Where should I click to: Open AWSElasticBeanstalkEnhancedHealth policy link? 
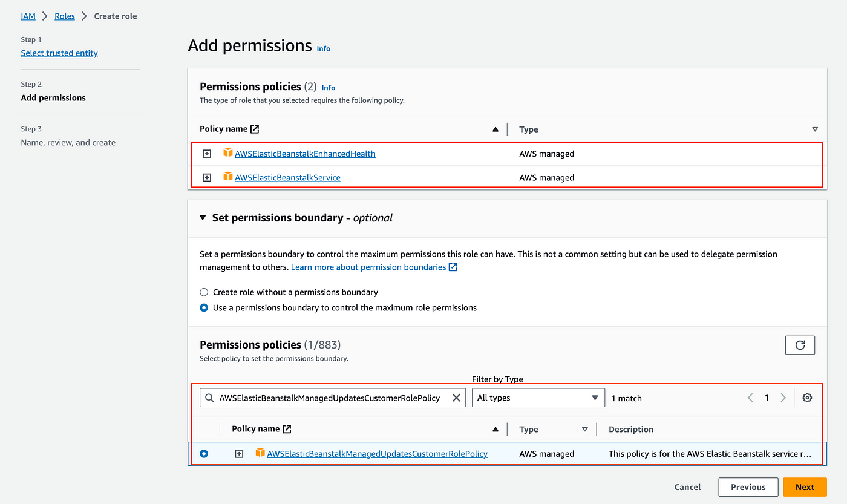(x=305, y=154)
